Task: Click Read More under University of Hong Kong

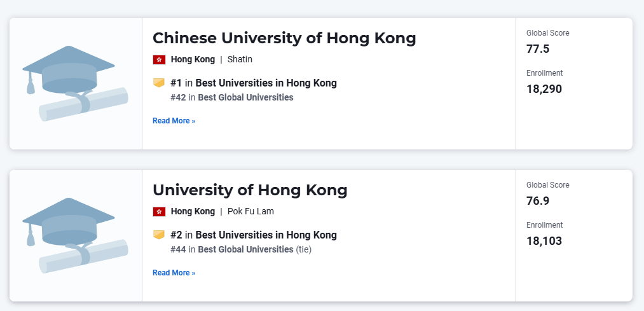Action: tap(174, 273)
